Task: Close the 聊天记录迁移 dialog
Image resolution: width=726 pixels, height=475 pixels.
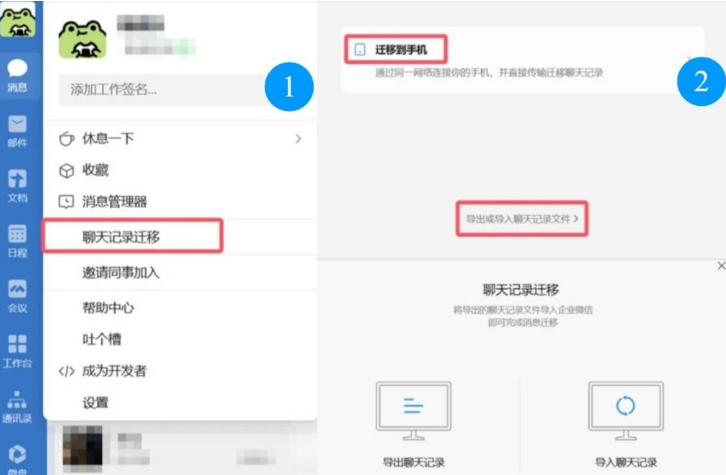Action: 721,266
